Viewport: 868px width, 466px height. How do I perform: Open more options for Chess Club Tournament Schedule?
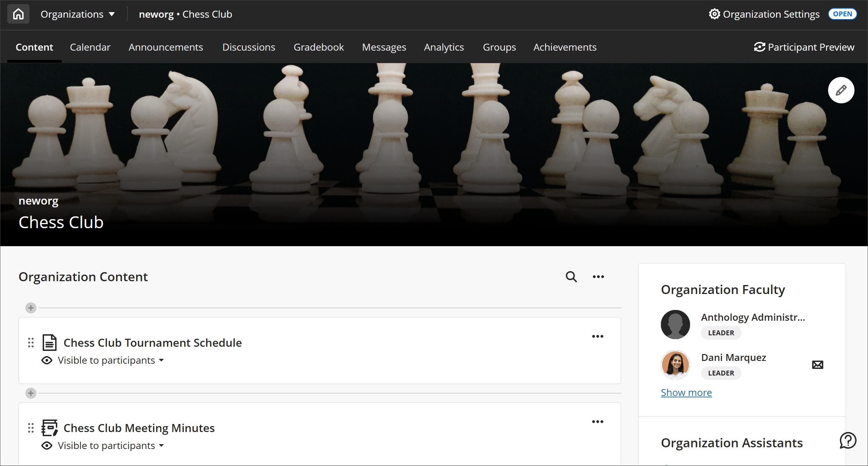[x=598, y=336]
